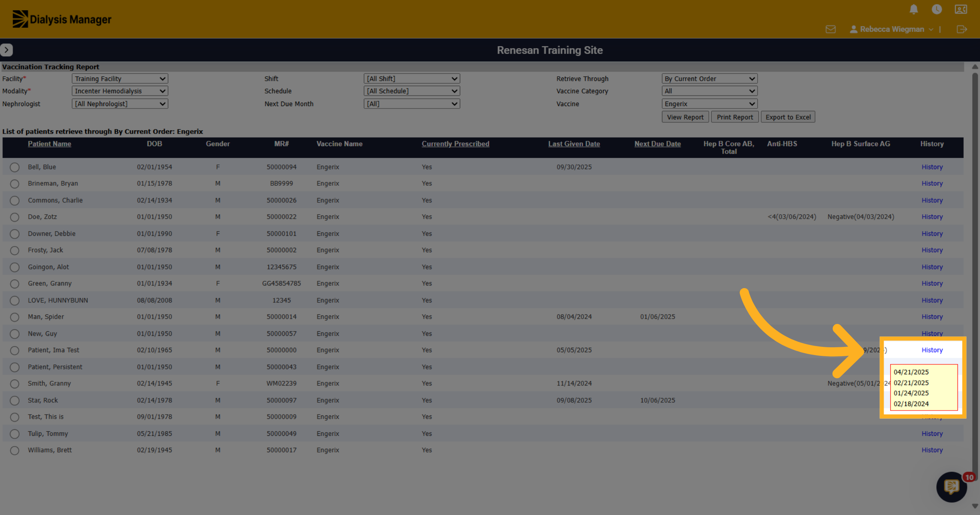Click the Dialysis Manager logo
Viewport: 980px width, 515px height.
point(62,19)
